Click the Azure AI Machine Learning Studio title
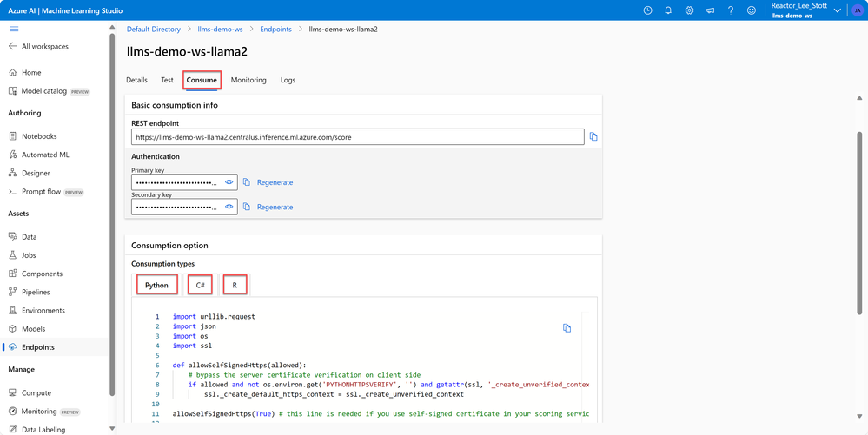 coord(65,10)
